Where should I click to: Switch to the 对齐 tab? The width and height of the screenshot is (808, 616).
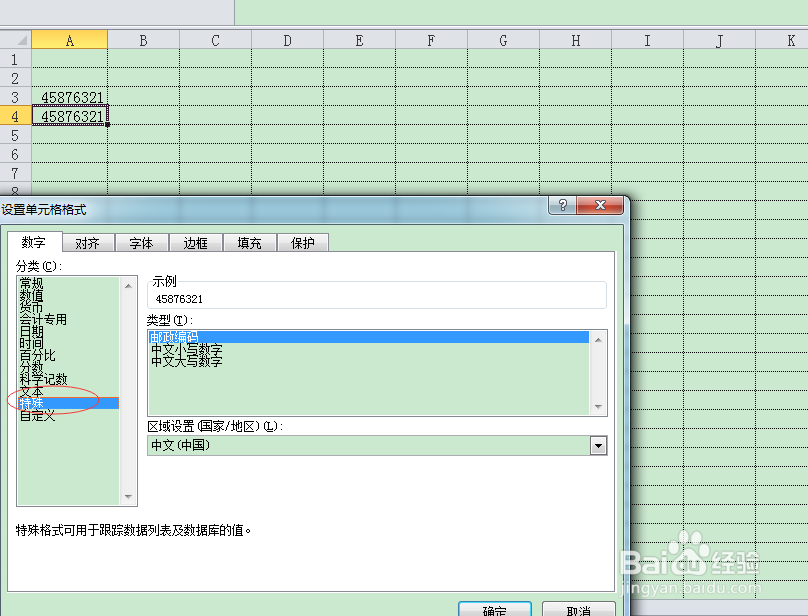point(88,243)
